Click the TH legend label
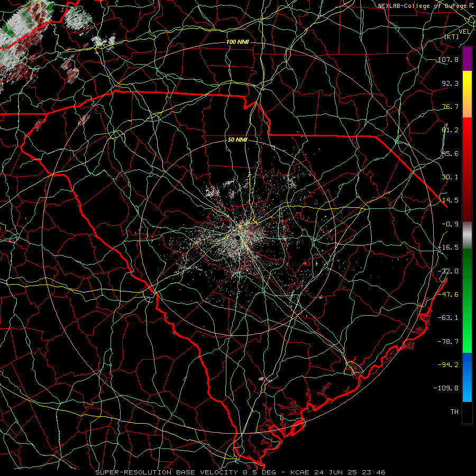The image size is (476, 476). [x=454, y=412]
